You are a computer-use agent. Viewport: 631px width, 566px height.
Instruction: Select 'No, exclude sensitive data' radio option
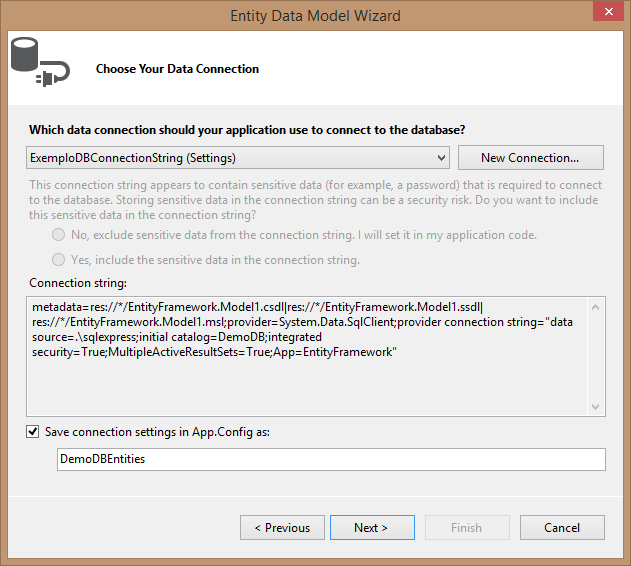coord(59,235)
